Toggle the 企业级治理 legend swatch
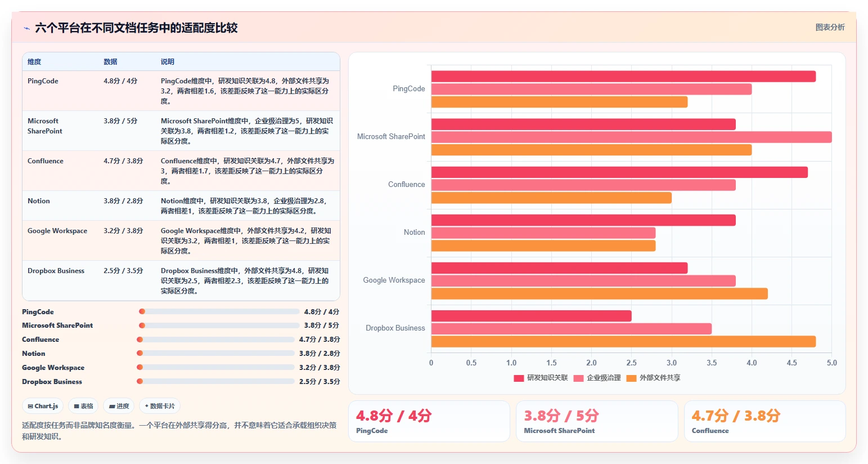Screen dimensions: 868x464 (x=578, y=378)
